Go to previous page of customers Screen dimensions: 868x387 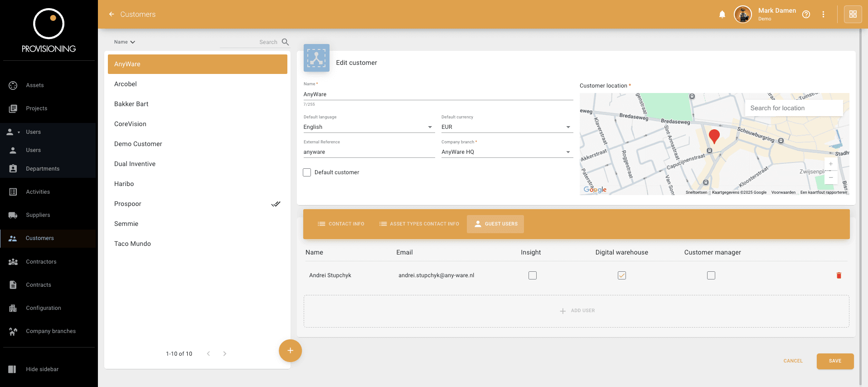pos(209,354)
